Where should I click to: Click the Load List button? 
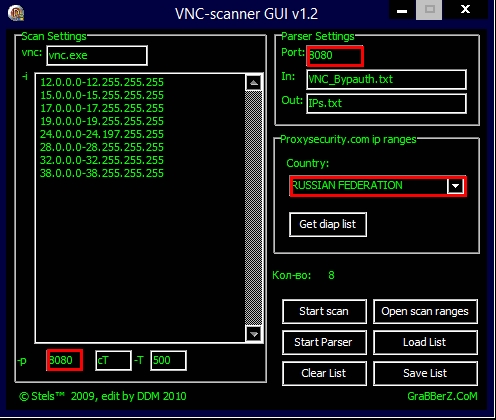tap(425, 342)
